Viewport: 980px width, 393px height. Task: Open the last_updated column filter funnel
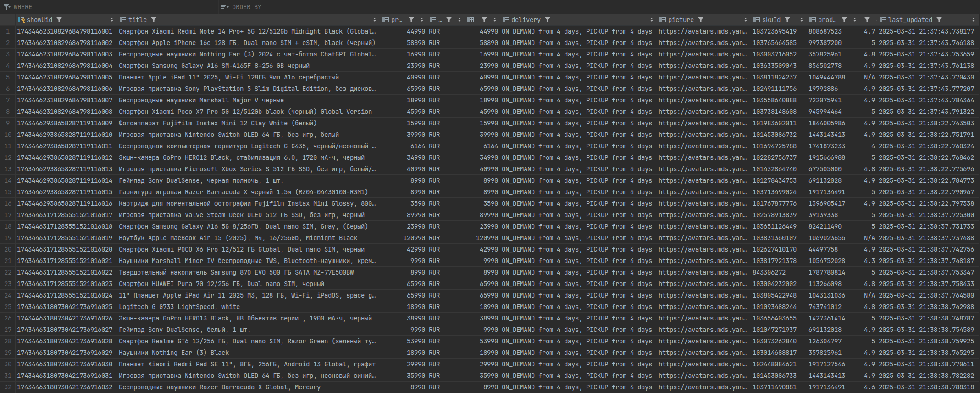coord(939,20)
